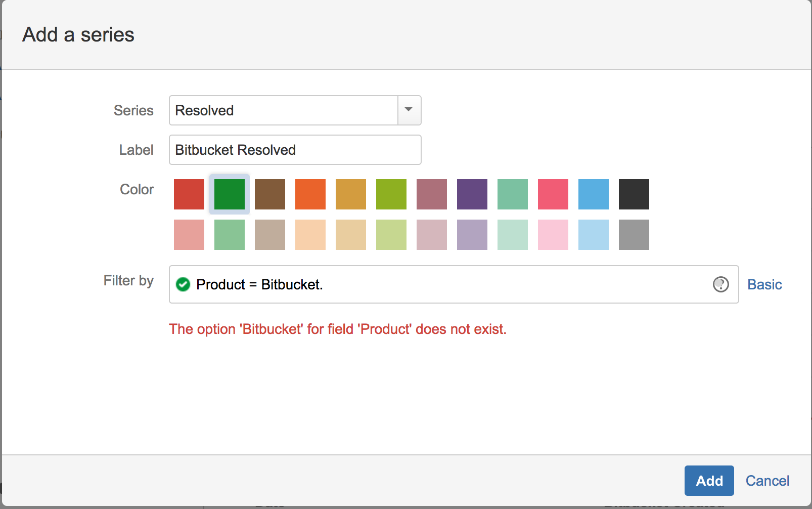This screenshot has width=812, height=509.
Task: Select the olive lime green swatch
Action: (391, 194)
